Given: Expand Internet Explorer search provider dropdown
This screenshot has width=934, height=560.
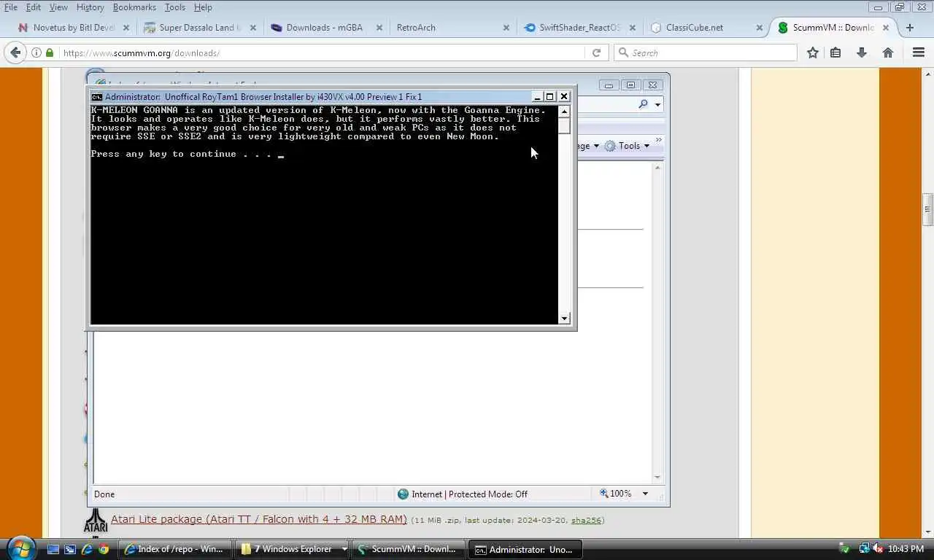Looking at the screenshot, I should tap(657, 105).
